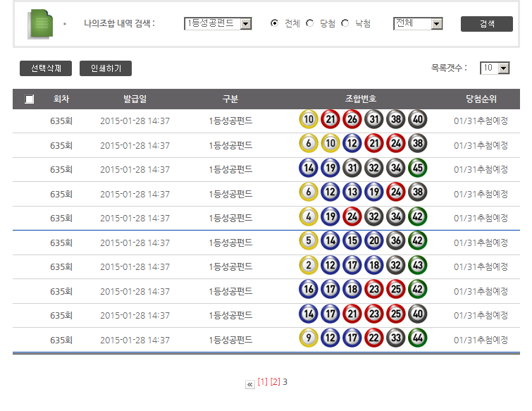
Task: Click the 검색 button
Action: 486,24
